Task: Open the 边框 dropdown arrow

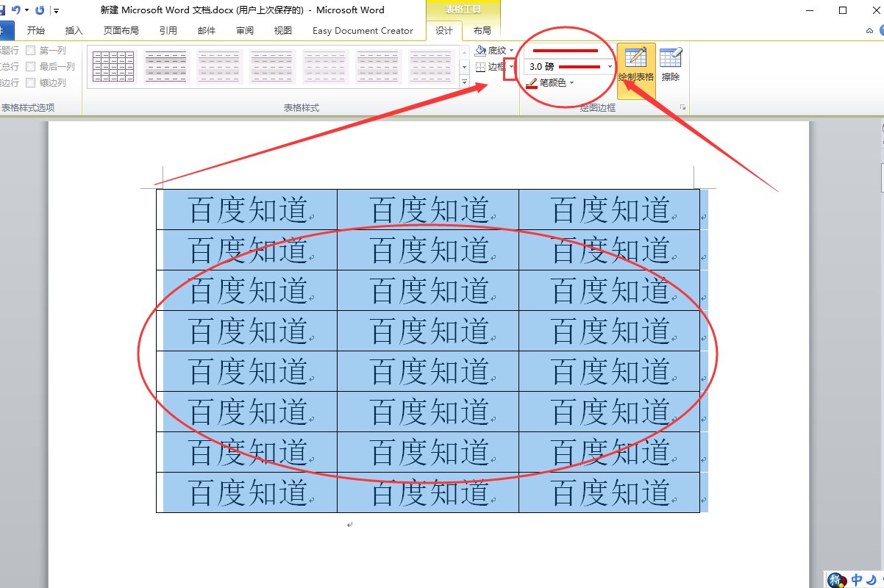Action: [512, 67]
